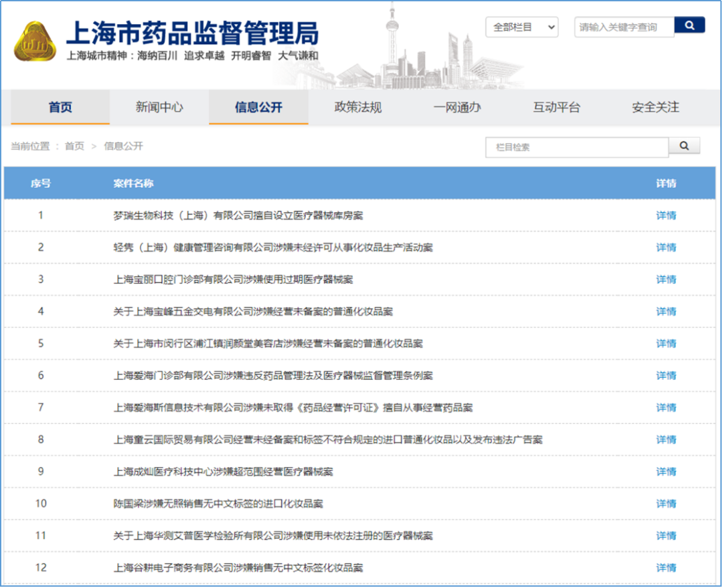
Task: Open the 安全关注 tab
Action: coord(655,107)
